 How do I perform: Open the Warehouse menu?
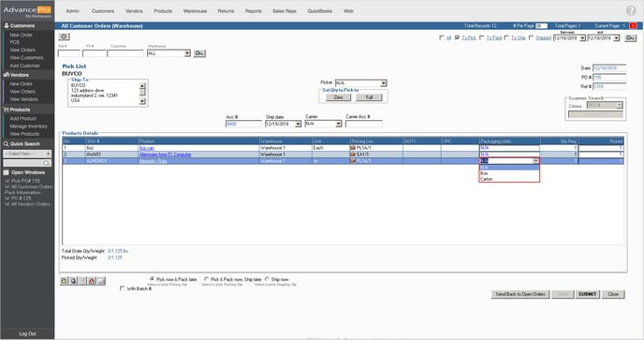(x=195, y=11)
